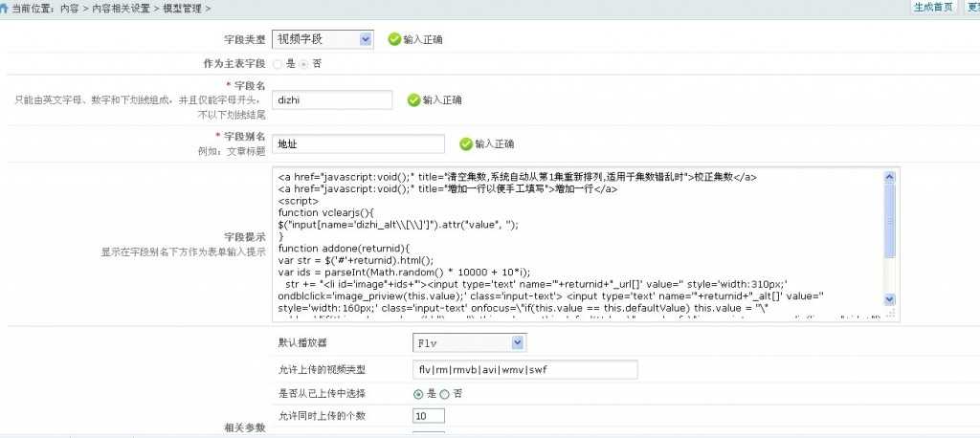This screenshot has width=980, height=438.
Task: Click the 字段类型 label text
Action: pyautogui.click(x=245, y=39)
